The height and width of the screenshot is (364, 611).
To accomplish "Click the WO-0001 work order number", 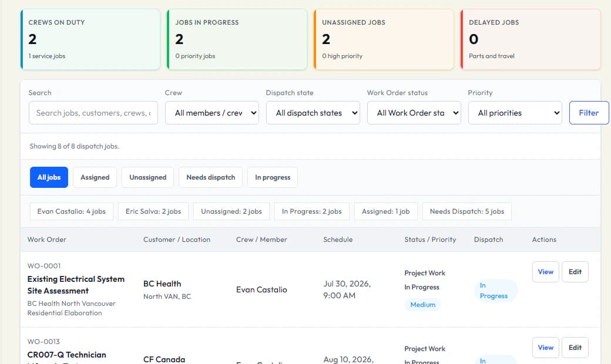I will coord(44,266).
